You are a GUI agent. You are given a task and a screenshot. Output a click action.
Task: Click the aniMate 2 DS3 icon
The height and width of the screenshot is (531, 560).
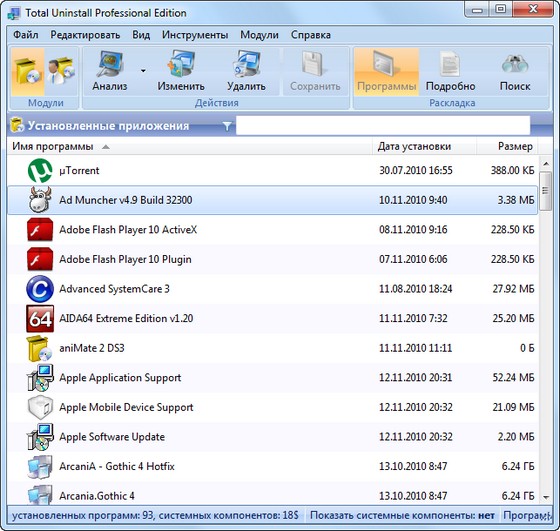tap(39, 348)
